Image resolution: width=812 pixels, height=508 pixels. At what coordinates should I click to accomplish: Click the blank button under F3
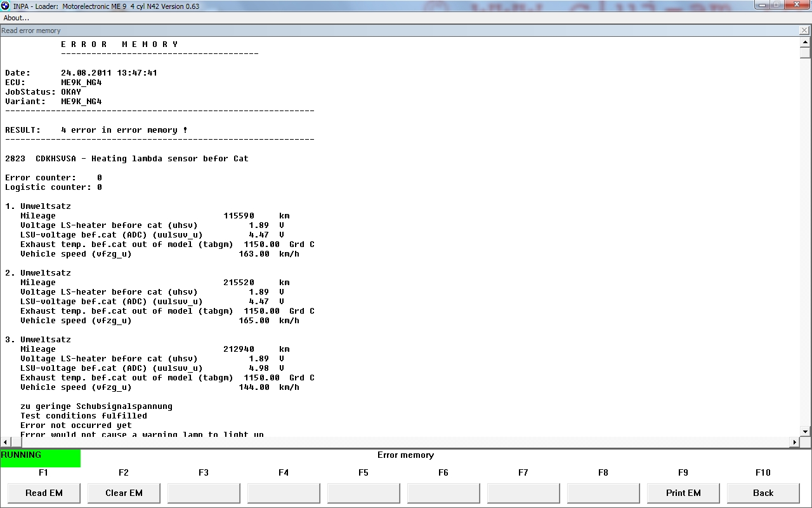(x=204, y=493)
